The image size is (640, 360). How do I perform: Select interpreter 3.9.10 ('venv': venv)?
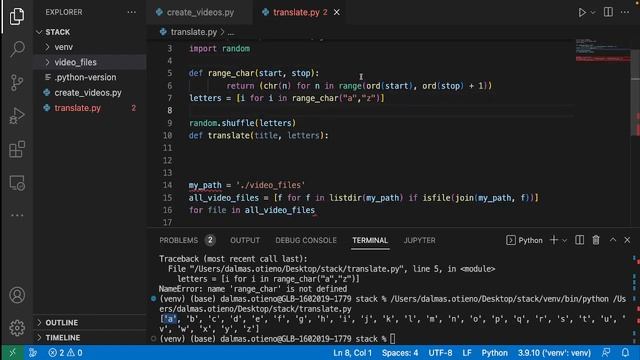(x=554, y=353)
